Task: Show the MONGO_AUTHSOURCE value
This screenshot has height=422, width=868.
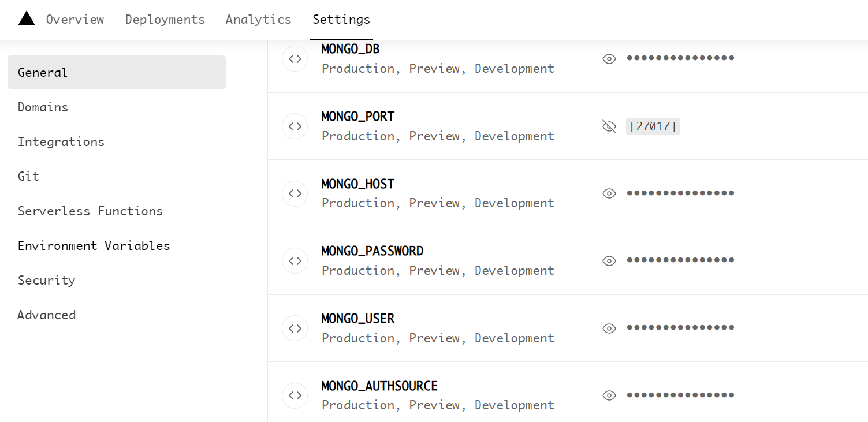Action: click(x=609, y=395)
